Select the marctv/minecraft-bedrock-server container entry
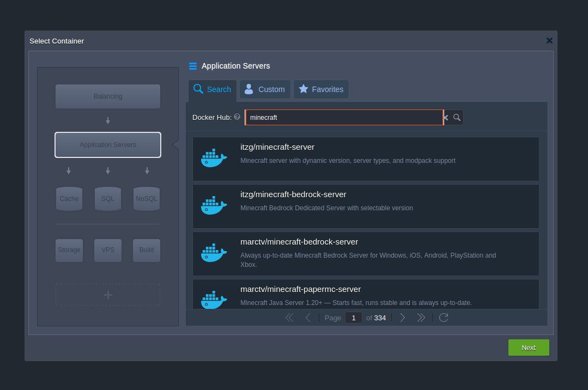This screenshot has width=588, height=390. (365, 253)
